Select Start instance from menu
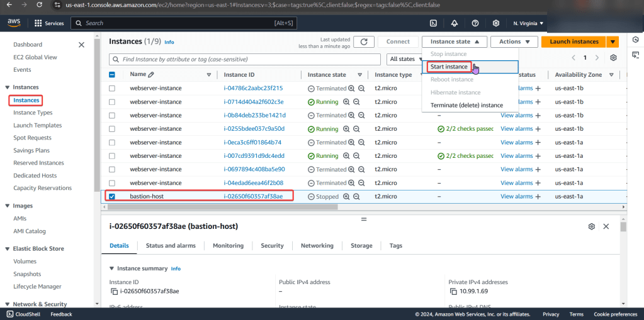The height and width of the screenshot is (320, 644). click(449, 67)
